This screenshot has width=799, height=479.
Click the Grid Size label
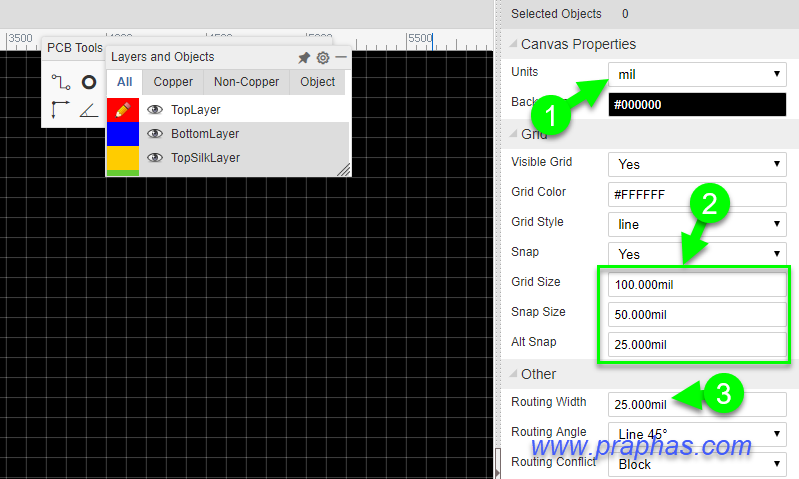click(x=536, y=282)
